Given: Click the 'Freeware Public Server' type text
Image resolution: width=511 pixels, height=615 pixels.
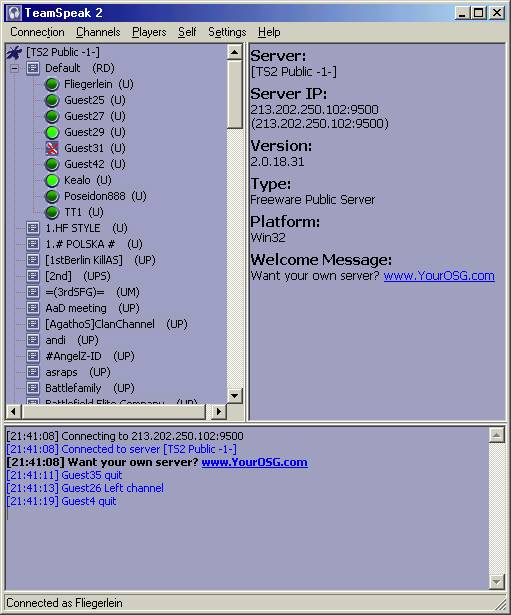Looking at the screenshot, I should [313, 200].
